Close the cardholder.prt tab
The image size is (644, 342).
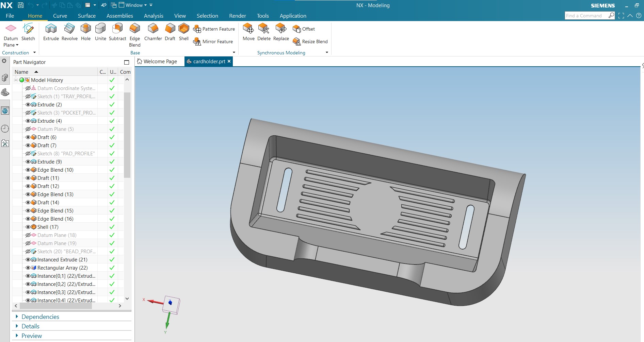229,61
